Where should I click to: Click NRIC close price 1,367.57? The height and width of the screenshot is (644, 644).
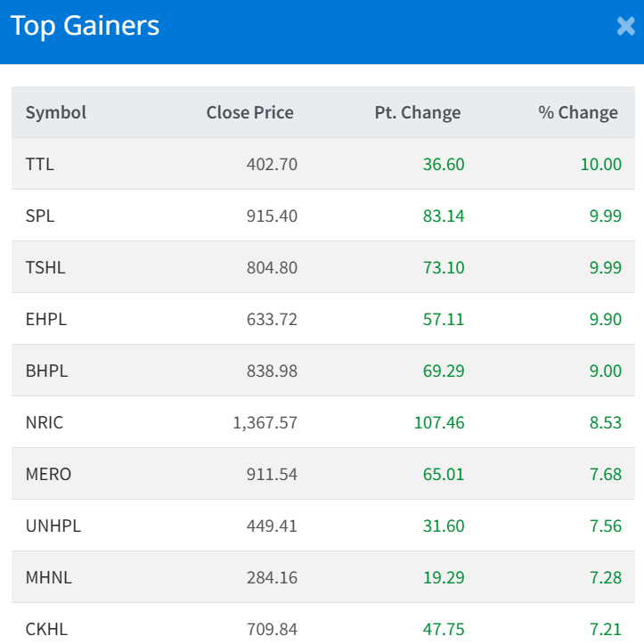(x=265, y=422)
